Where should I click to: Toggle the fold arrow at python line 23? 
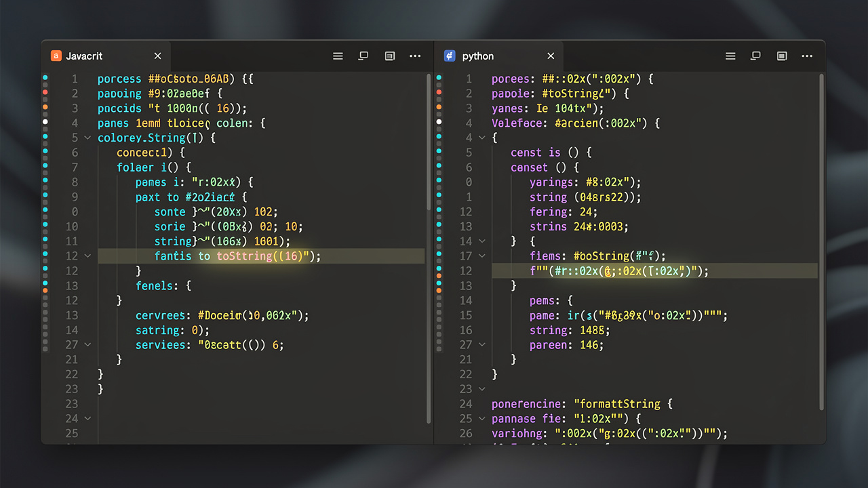click(482, 389)
